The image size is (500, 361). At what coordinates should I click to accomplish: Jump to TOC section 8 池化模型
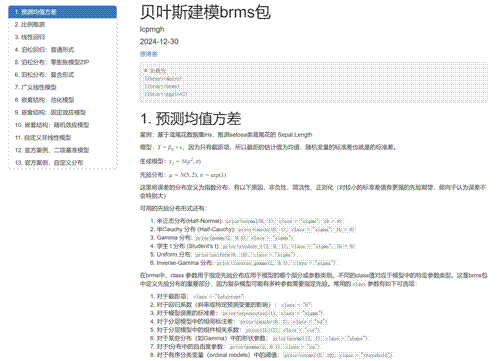(x=62, y=100)
